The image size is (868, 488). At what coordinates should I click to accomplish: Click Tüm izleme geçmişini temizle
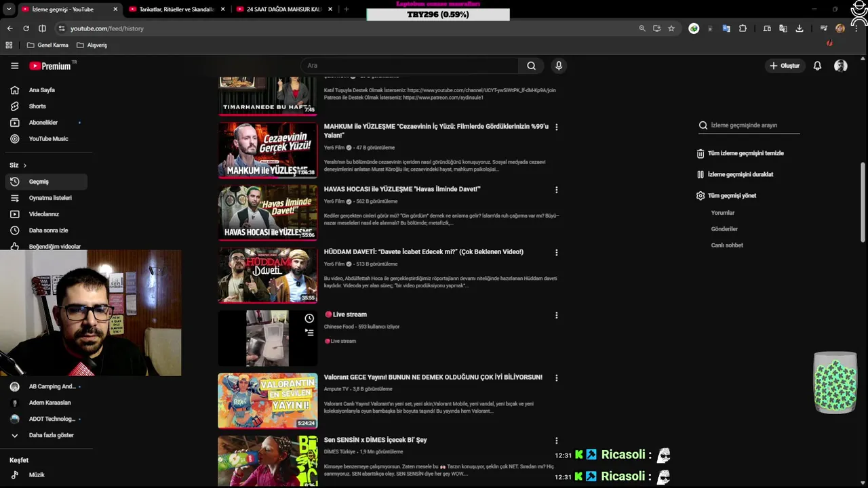(741, 153)
